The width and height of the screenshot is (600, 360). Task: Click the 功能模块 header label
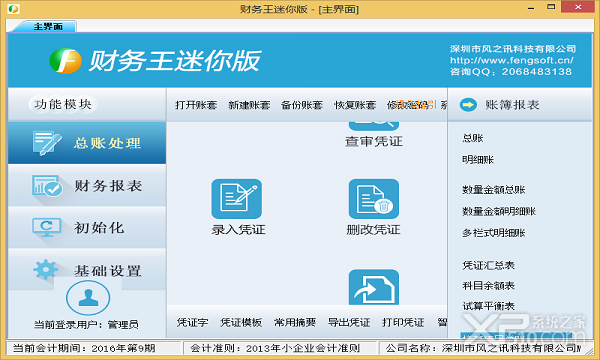(63, 104)
